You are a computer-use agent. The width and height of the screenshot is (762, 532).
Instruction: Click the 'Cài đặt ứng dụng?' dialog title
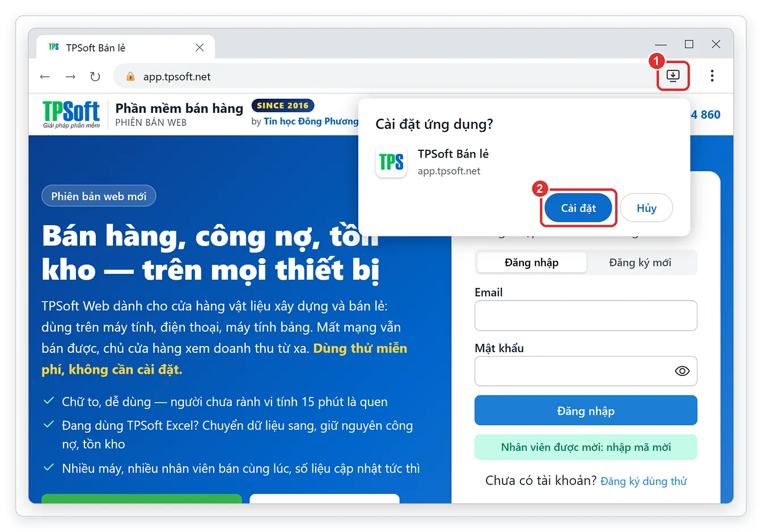coord(434,124)
